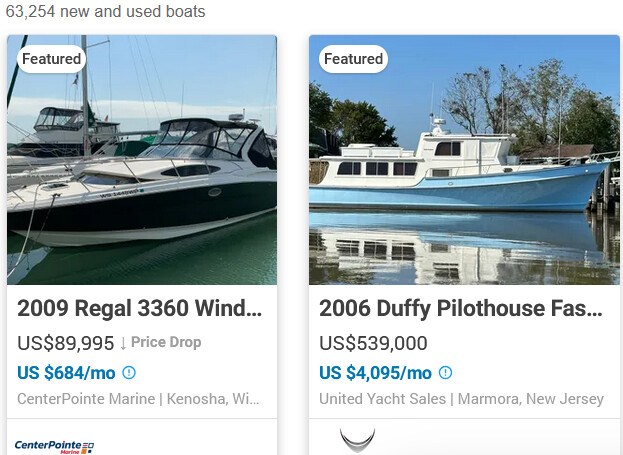Click the 63,254 new and used boats heading
623x455 pixels.
[106, 12]
